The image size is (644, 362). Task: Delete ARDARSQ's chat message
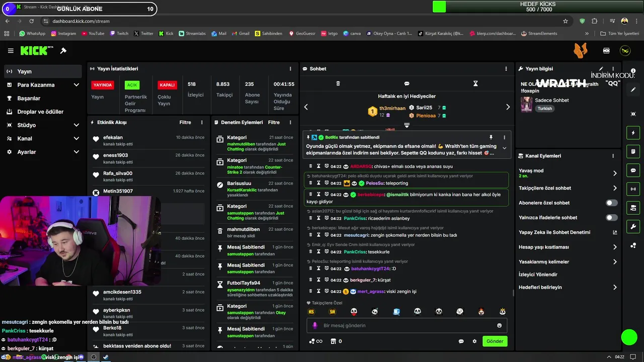click(311, 166)
